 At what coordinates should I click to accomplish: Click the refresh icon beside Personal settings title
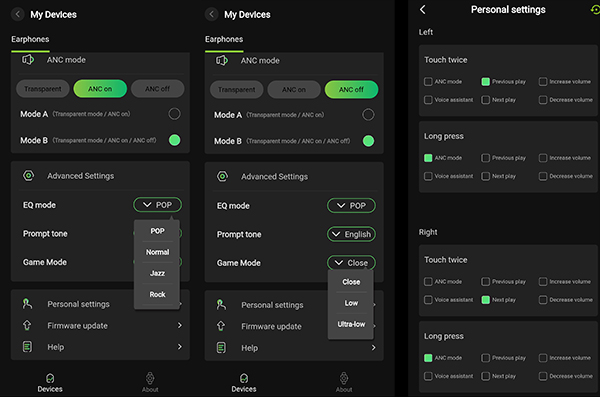click(x=595, y=9)
